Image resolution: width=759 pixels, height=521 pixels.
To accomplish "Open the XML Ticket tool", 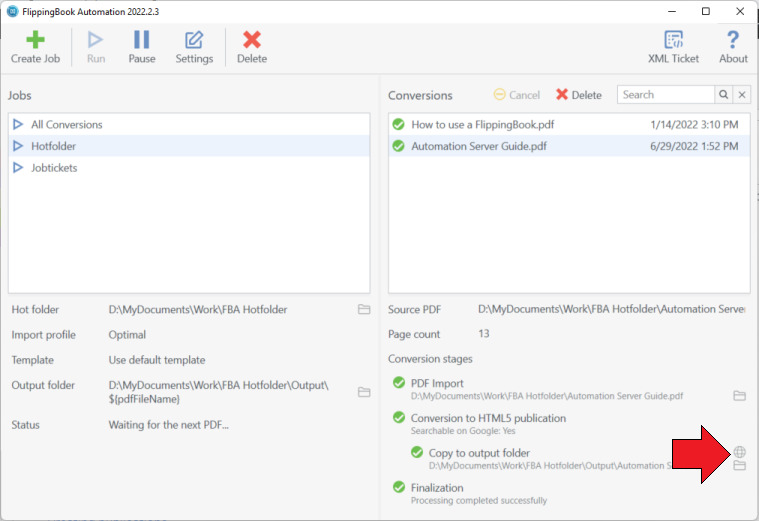I will 673,47.
